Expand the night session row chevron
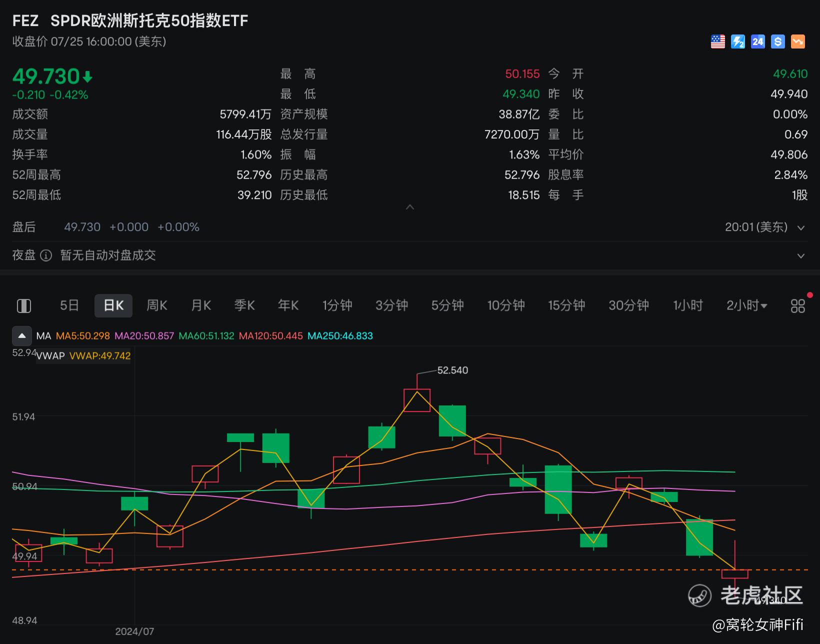 click(801, 256)
